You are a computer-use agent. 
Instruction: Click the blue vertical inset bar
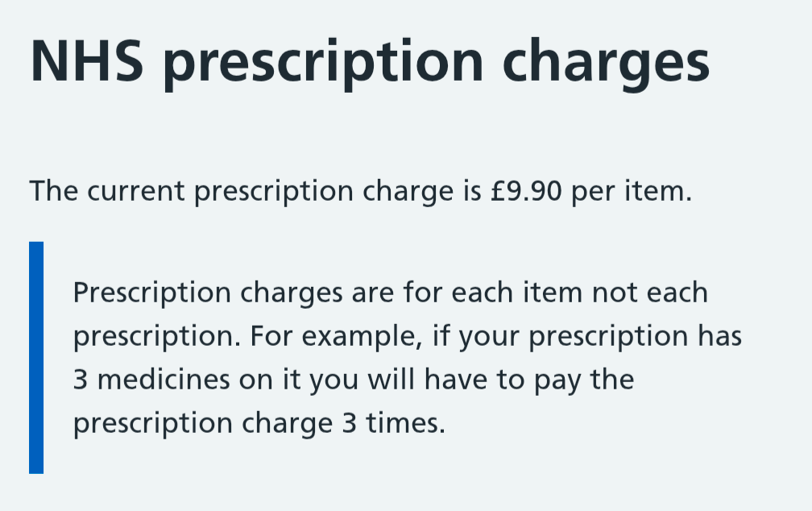[36, 357]
